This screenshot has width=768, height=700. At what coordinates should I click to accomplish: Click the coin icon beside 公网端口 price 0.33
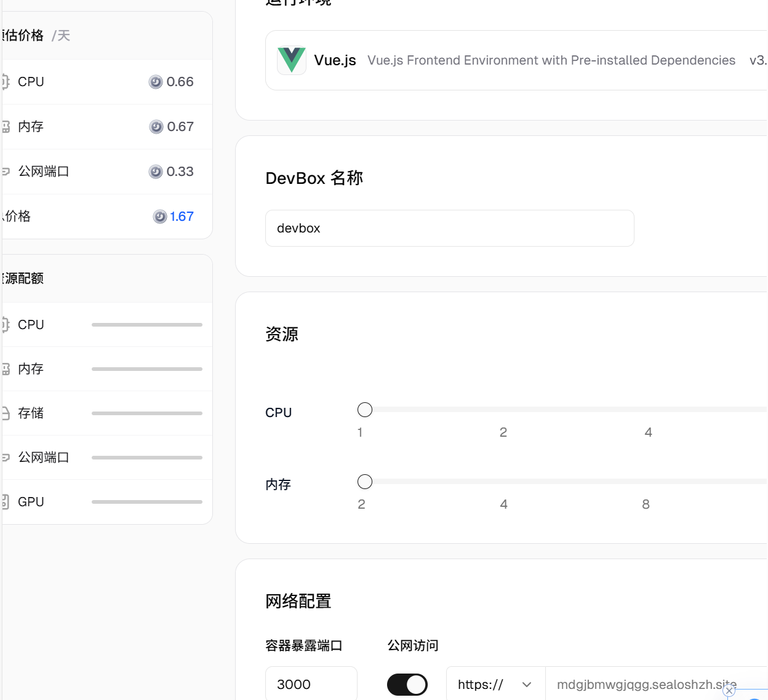click(x=156, y=172)
